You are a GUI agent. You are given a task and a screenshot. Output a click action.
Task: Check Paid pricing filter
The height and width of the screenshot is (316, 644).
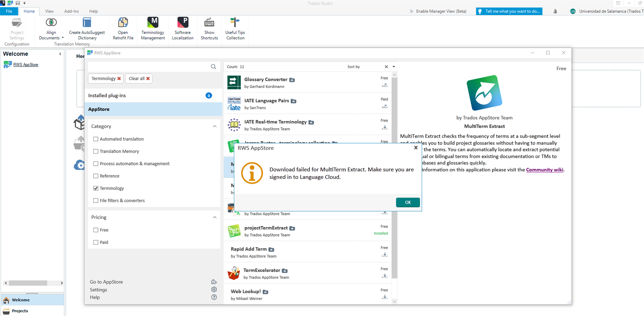[x=96, y=242]
